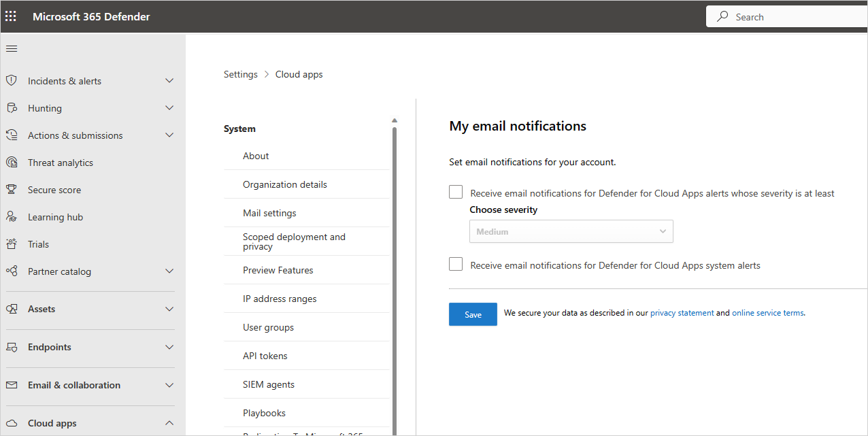Viewport: 868px width, 436px height.
Task: Select the Assets icon in the navigation
Action: click(11, 308)
